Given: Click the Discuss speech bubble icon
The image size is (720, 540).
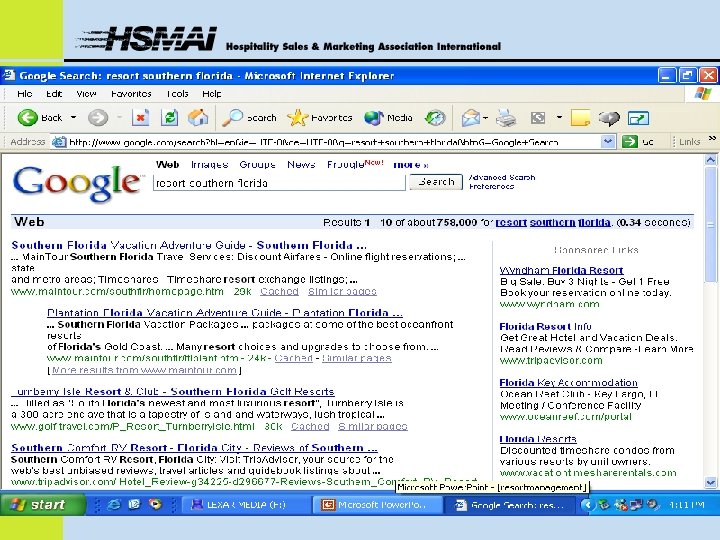Looking at the screenshot, I should [x=609, y=118].
